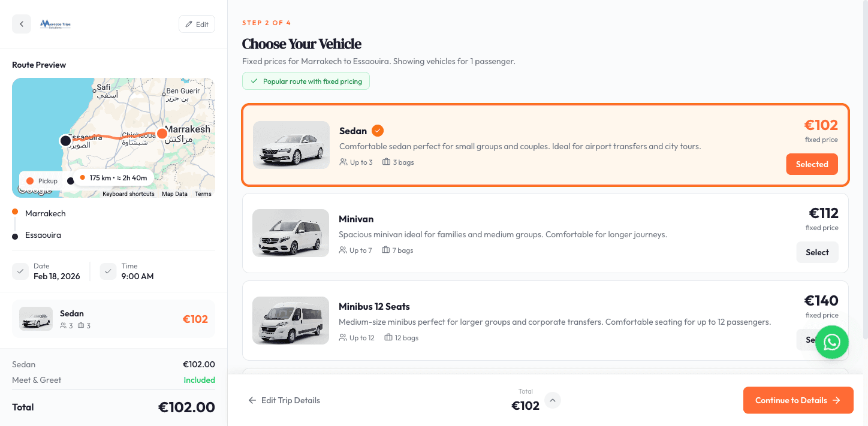Screen dimensions: 868x426
Task: Open the WhatsApp chat bubble
Action: 831,342
